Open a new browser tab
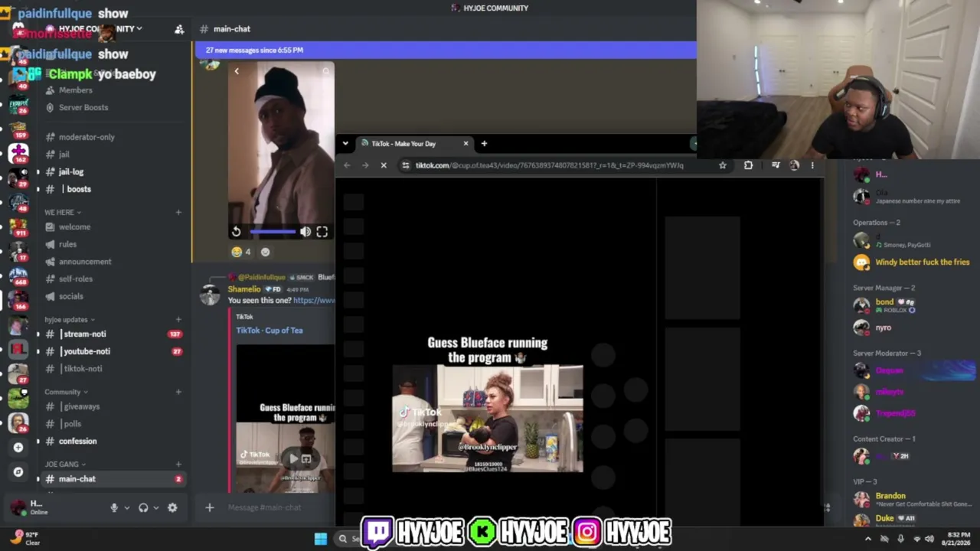This screenshot has width=980, height=551. [484, 143]
